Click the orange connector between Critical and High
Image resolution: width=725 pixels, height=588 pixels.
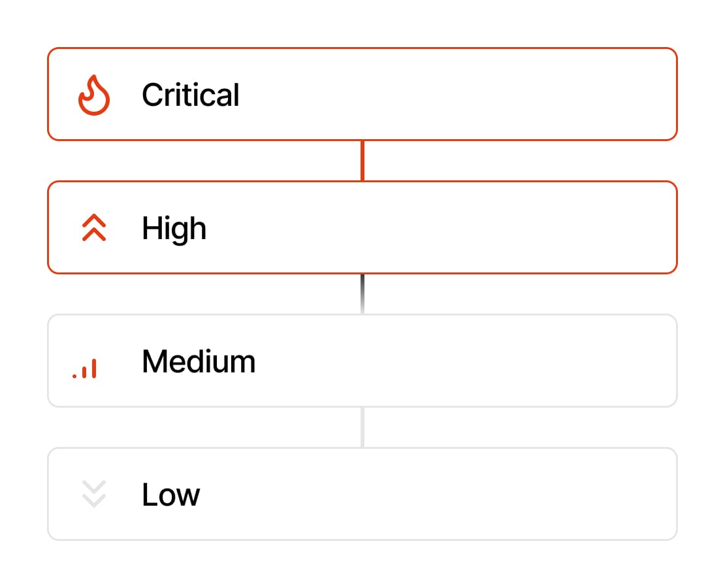point(362,159)
